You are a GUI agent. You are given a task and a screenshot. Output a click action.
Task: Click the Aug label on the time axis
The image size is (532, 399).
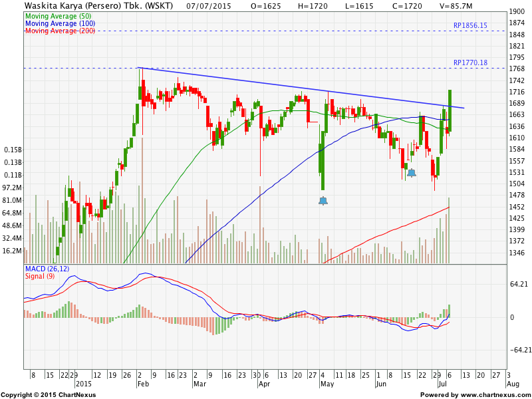coord(513,384)
